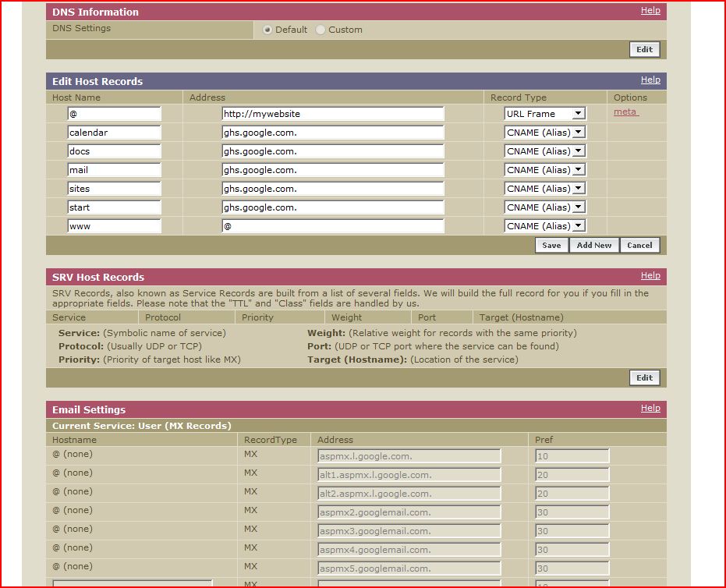Focus the start host name field

tap(115, 207)
